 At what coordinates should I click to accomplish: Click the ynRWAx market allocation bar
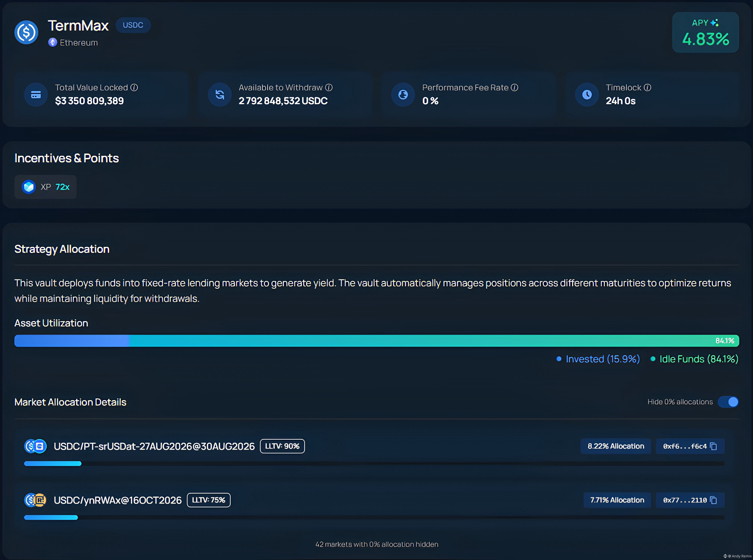pos(374,518)
